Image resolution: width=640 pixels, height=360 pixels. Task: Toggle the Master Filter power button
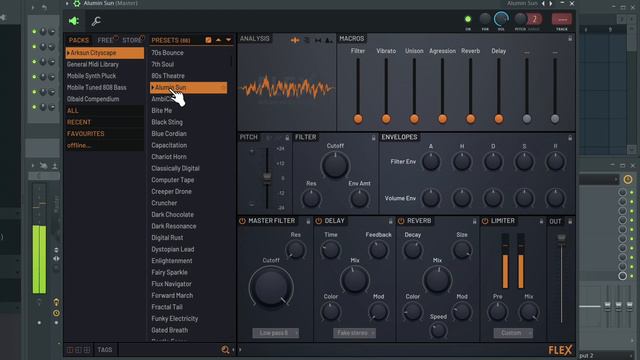242,221
